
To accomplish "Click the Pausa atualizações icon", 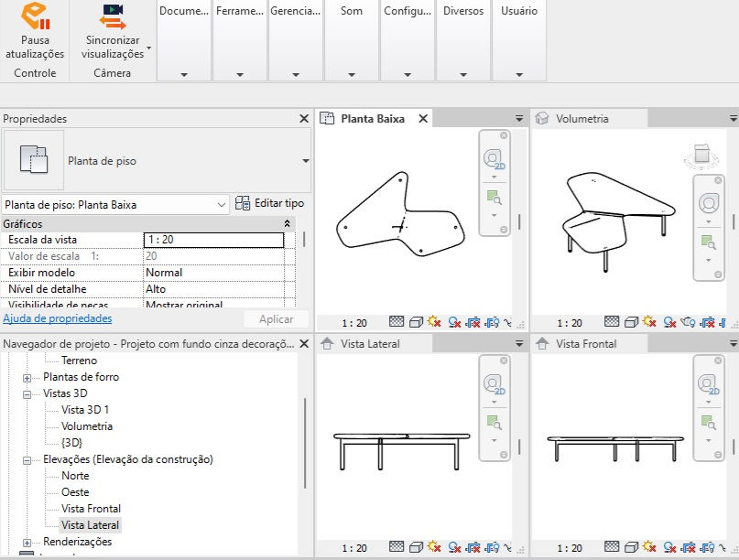I will pos(35,16).
